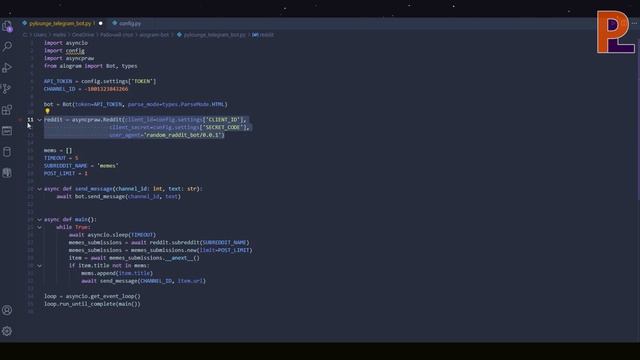
Task: Click the 'bot = Bot(' line
Action: [136, 104]
